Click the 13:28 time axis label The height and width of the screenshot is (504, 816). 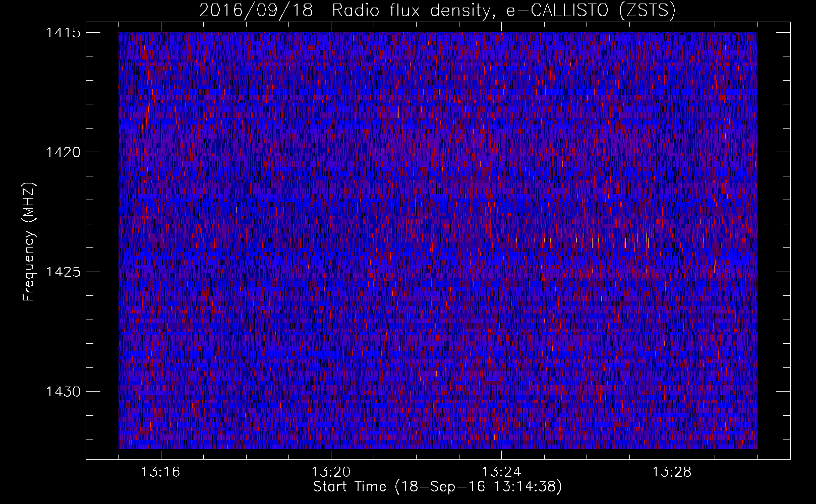coord(672,472)
